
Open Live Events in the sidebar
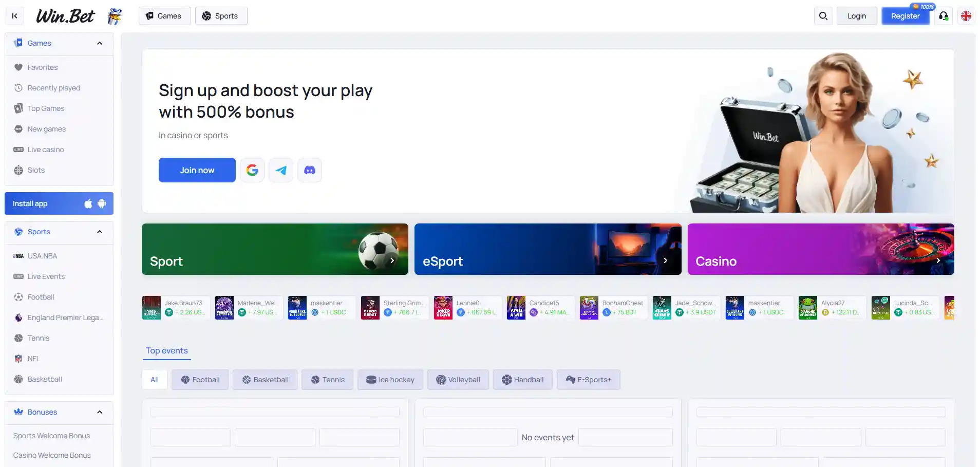pyautogui.click(x=59, y=276)
